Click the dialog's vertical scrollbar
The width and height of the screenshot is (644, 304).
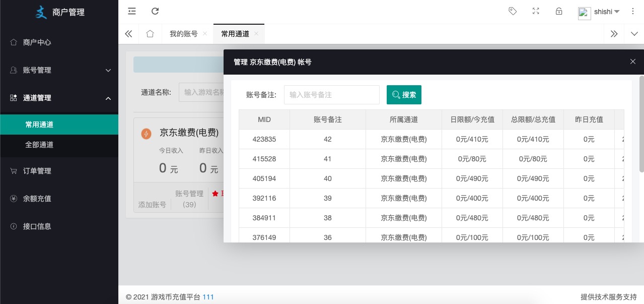[x=641, y=124]
